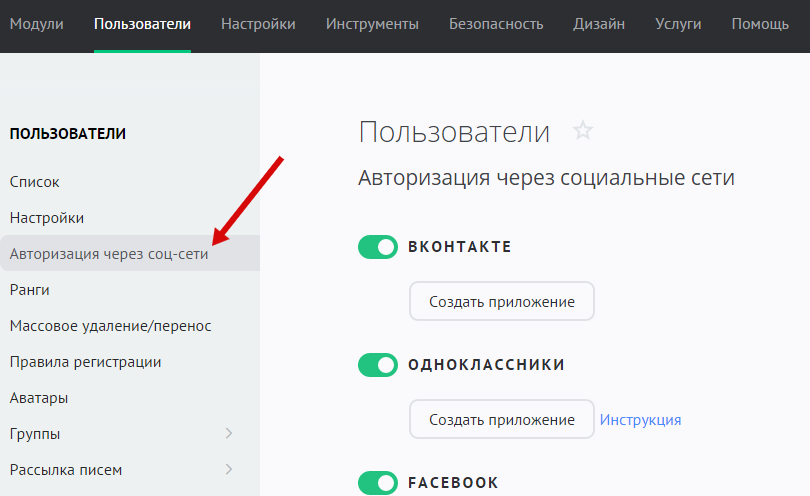Expand the Группы submenu chevron

tap(229, 434)
